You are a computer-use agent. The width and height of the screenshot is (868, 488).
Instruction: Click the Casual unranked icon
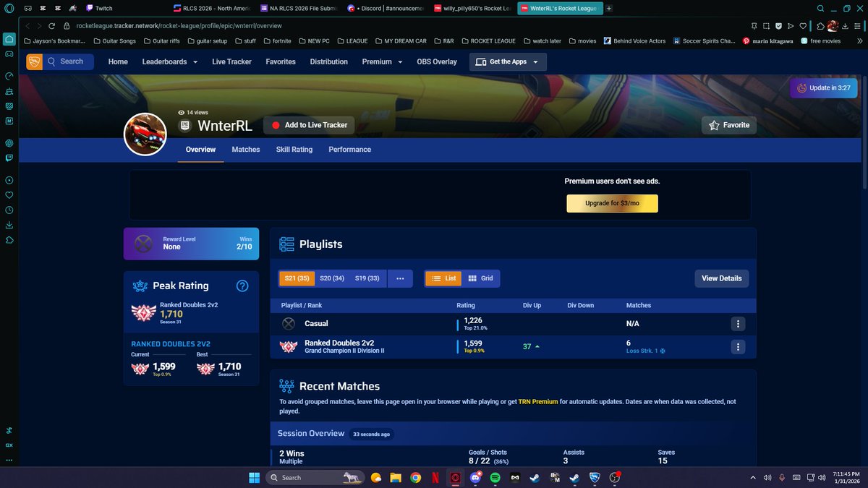pyautogui.click(x=289, y=324)
